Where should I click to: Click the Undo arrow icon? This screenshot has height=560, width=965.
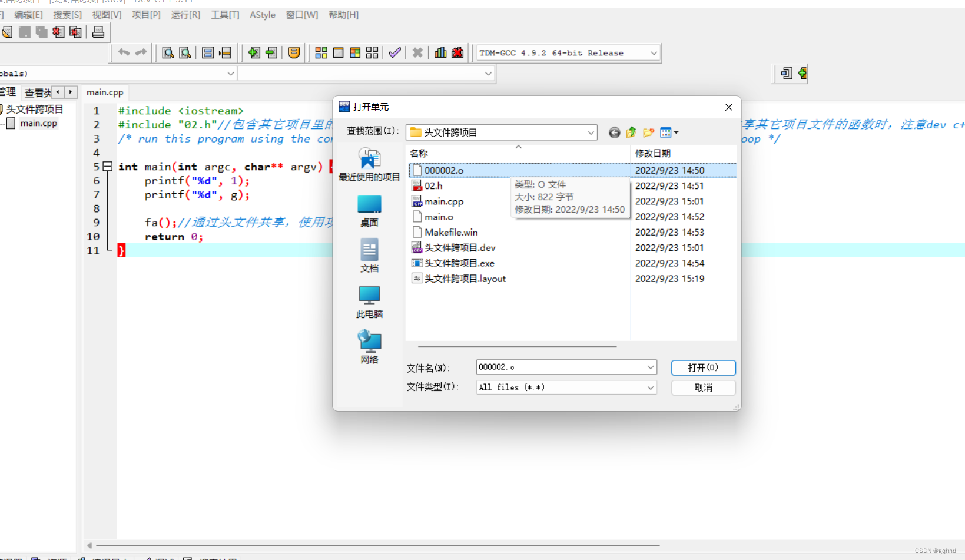pyautogui.click(x=124, y=52)
